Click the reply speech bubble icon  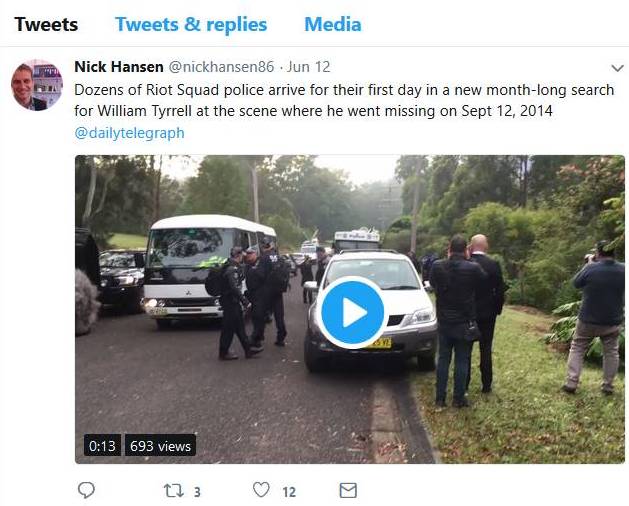tap(87, 490)
